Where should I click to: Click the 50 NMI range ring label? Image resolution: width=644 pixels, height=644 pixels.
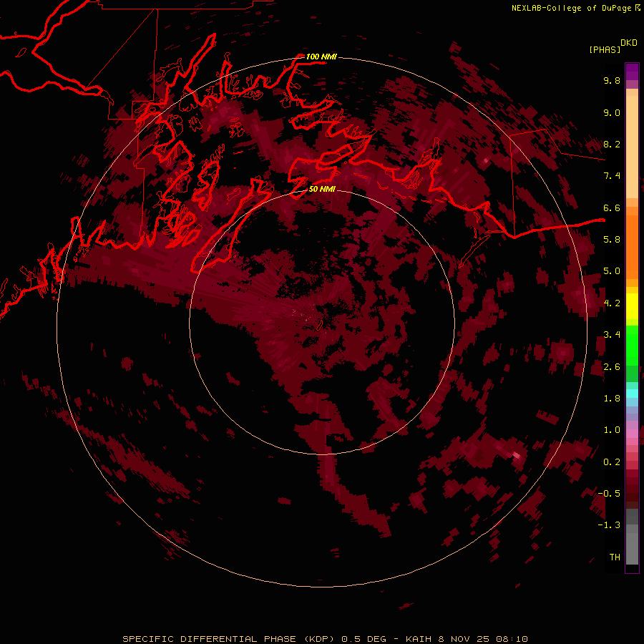(x=322, y=189)
